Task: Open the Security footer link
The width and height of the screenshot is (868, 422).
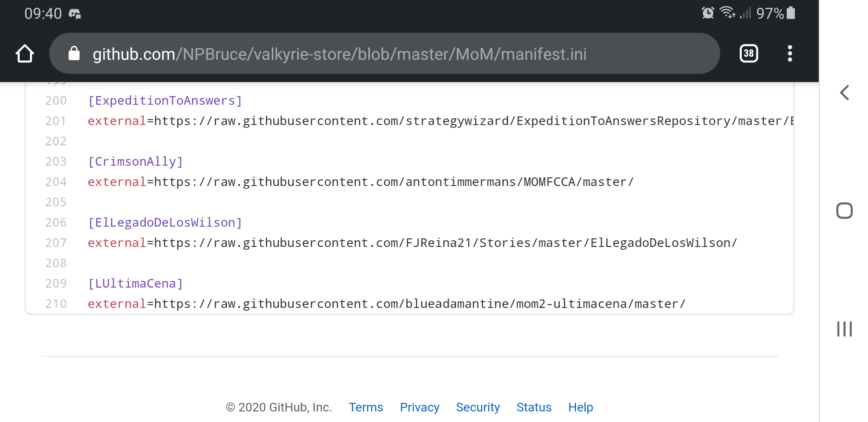Action: point(478,407)
